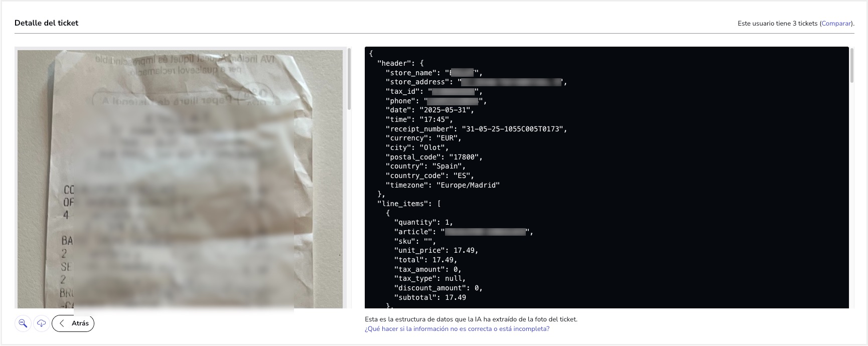This screenshot has height=346, width=868.
Task: Click the receipt photo scrollbar
Action: (x=349, y=80)
